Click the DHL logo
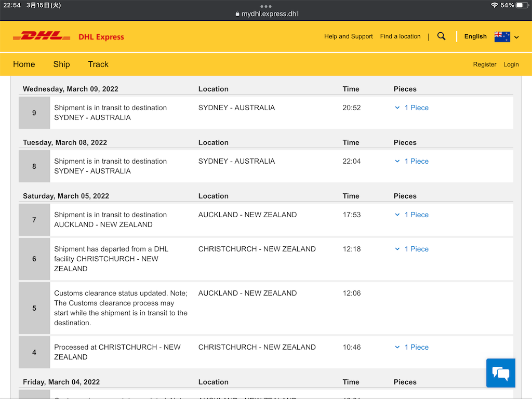The height and width of the screenshot is (399, 532). [x=42, y=36]
